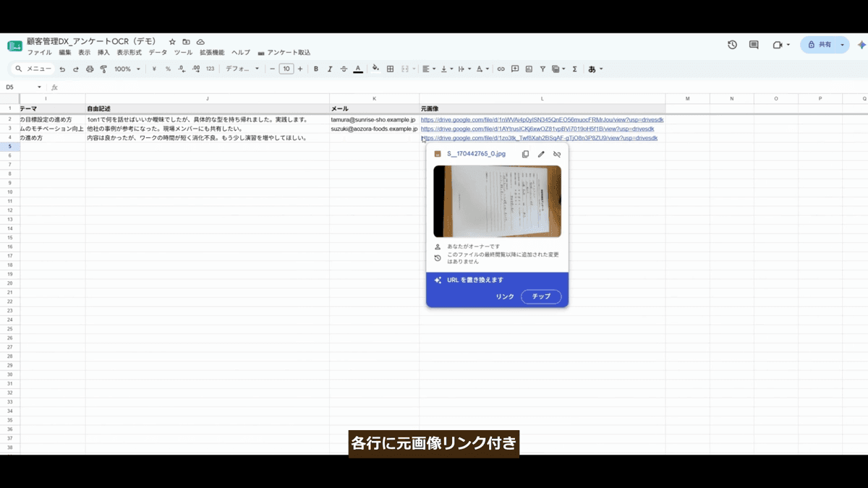Open the Drive link in row 3
This screenshot has width=868, height=488.
click(537, 129)
